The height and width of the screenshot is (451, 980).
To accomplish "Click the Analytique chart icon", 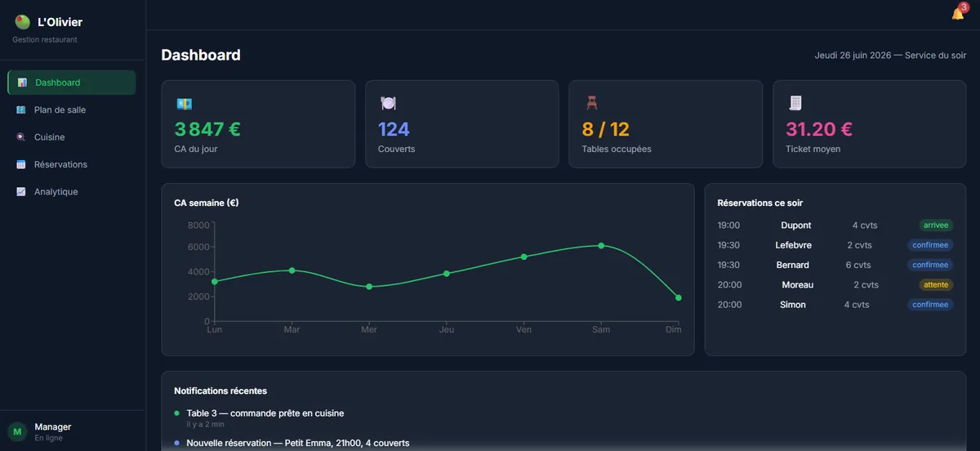I will pyautogui.click(x=21, y=192).
